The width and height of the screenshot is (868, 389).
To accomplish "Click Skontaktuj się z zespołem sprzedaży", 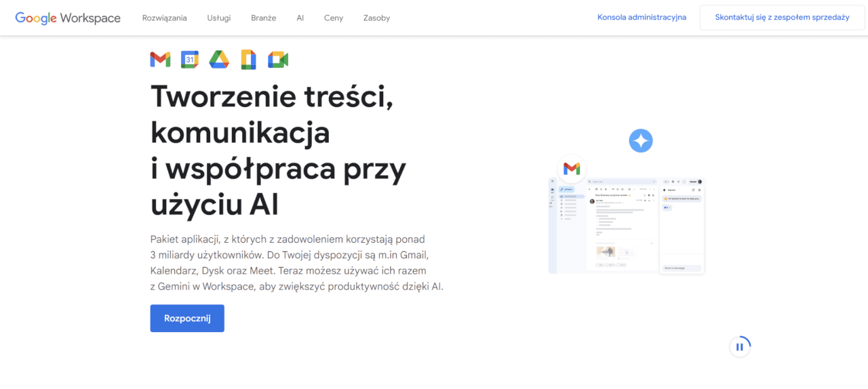I will (x=782, y=18).
